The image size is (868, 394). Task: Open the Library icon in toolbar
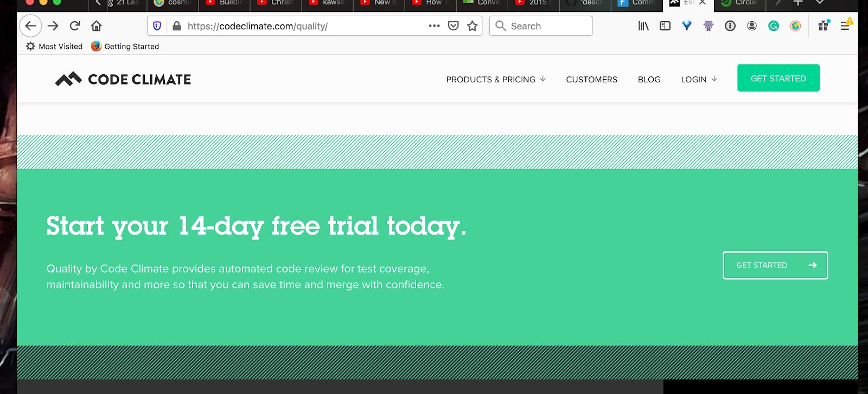[643, 26]
